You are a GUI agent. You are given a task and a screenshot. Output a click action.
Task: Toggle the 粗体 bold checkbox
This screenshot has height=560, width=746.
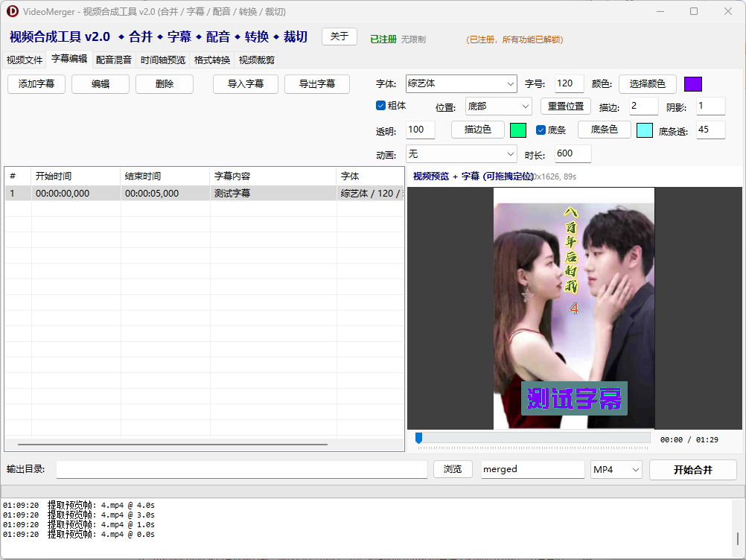tap(381, 106)
